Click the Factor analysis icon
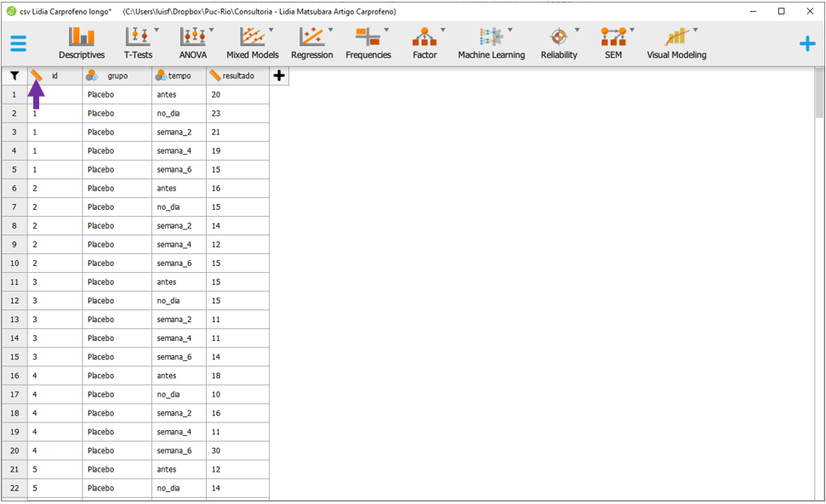This screenshot has height=504, width=826. (x=424, y=43)
